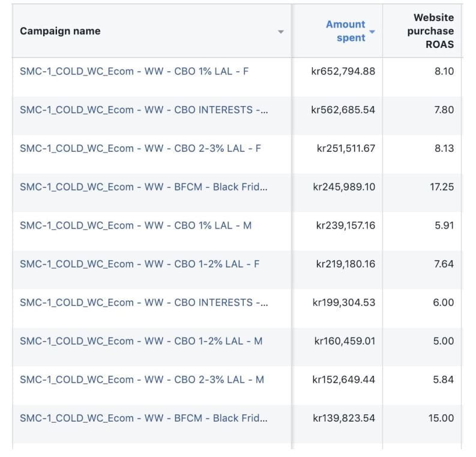Click ROAS value 8.13
This screenshot has height=457, width=476.
[x=444, y=148]
